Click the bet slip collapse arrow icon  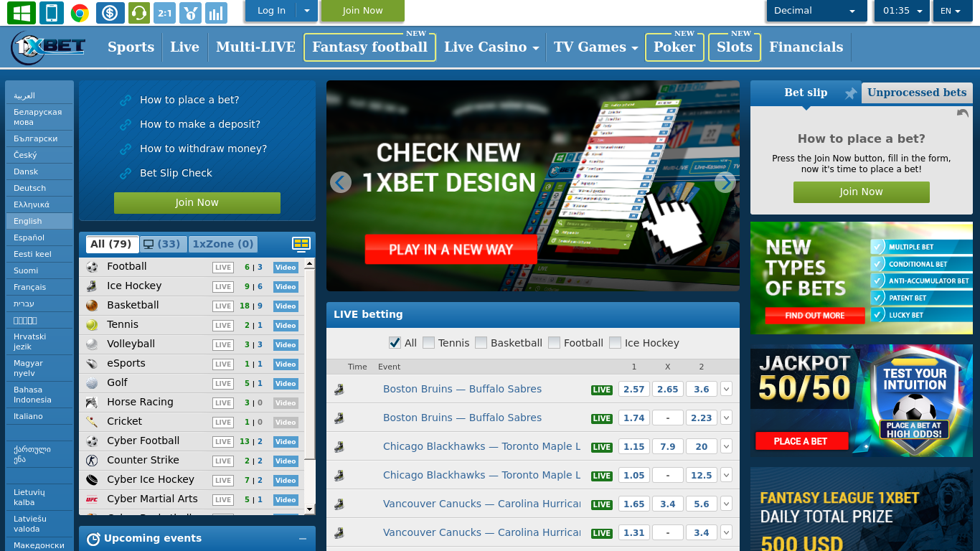tap(963, 113)
